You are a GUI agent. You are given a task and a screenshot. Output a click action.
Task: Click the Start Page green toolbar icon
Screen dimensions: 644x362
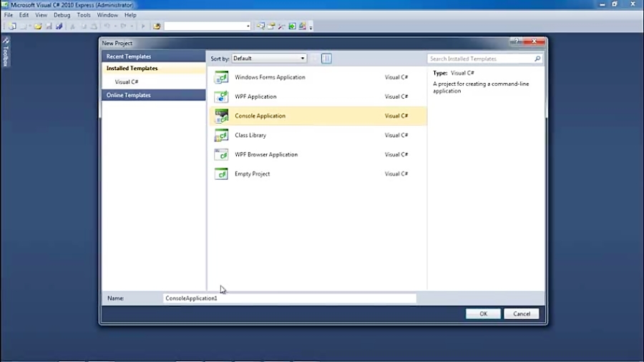[x=292, y=26]
